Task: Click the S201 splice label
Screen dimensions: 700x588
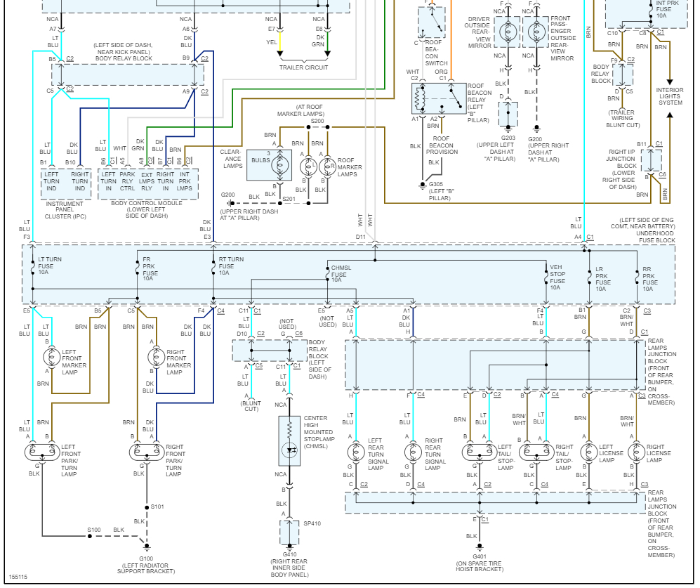Action: coord(289,199)
